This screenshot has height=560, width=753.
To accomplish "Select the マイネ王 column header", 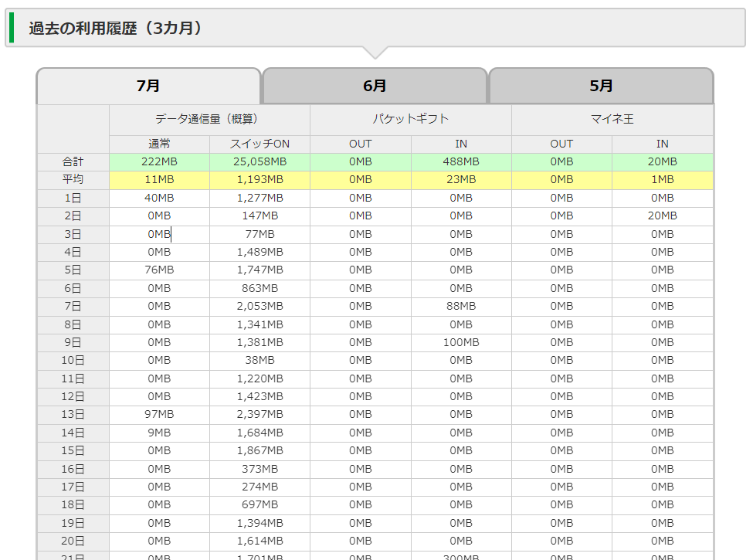I will 612,119.
